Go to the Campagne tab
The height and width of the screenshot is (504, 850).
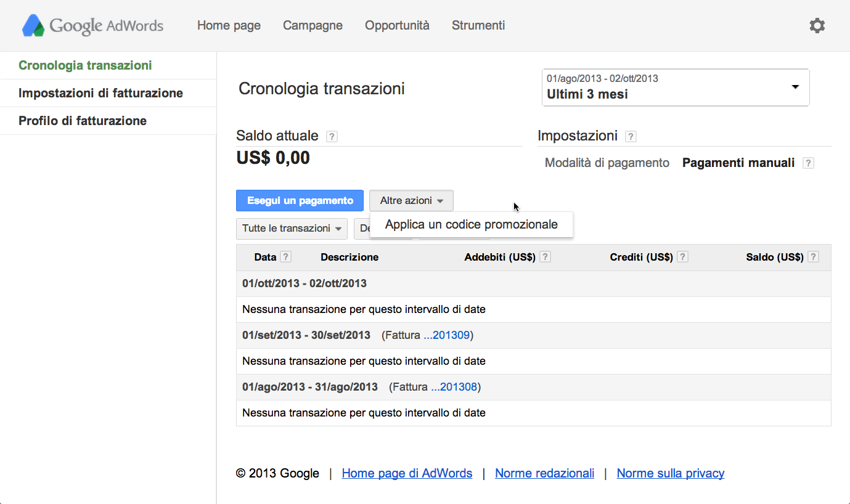313,25
